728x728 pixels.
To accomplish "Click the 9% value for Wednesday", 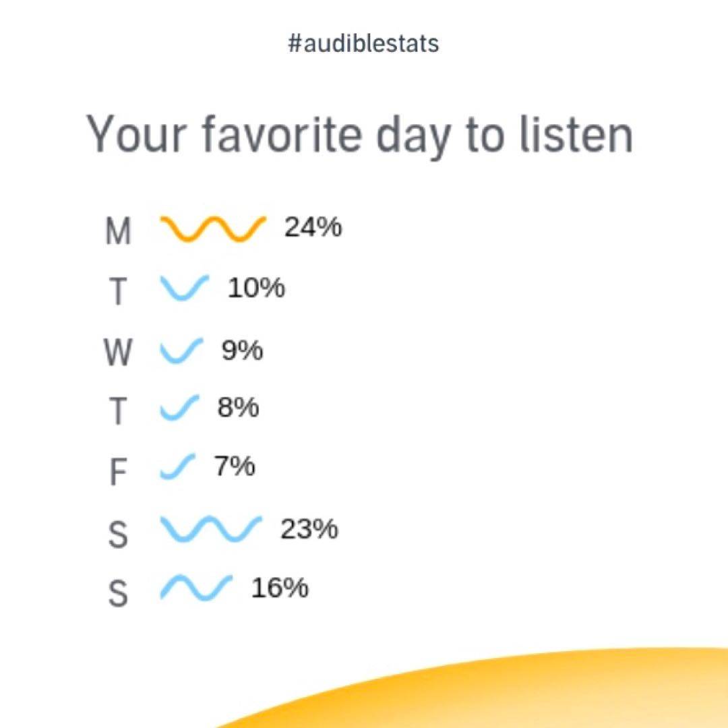I will 242,351.
